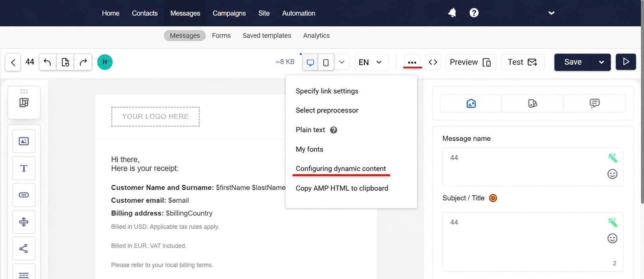Open the HTML code editor icon
Image resolution: width=644 pixels, height=279 pixels.
click(x=433, y=62)
